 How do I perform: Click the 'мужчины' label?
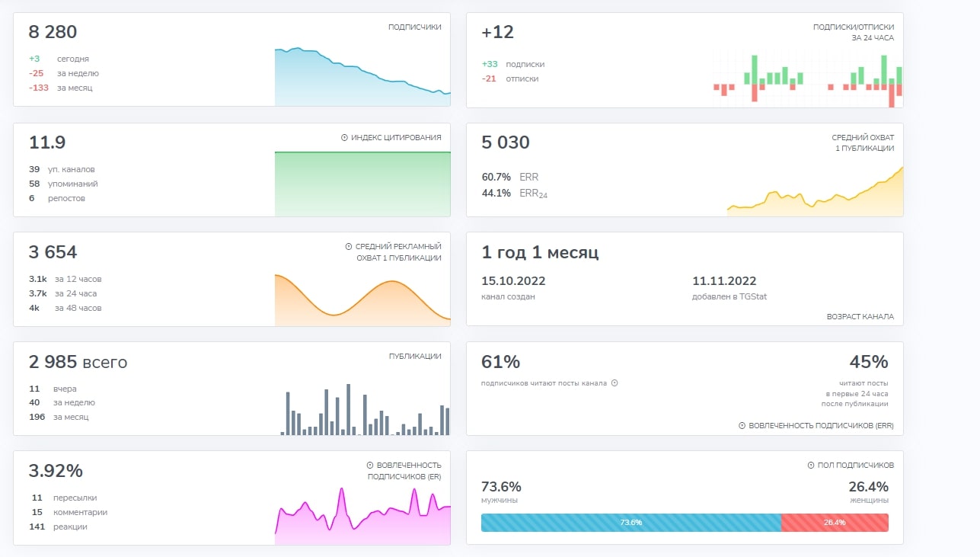coord(500,501)
